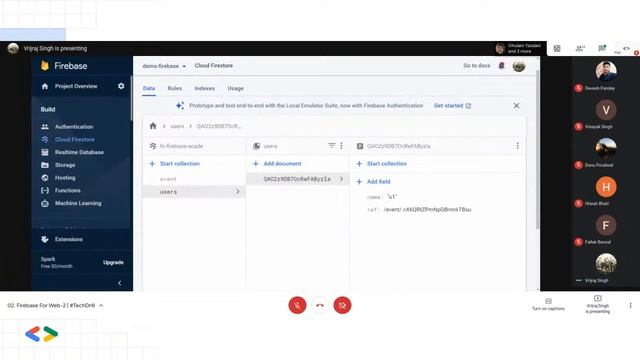The image size is (640, 360).
Task: Open Meet more options vertical dots
Action: (x=630, y=305)
